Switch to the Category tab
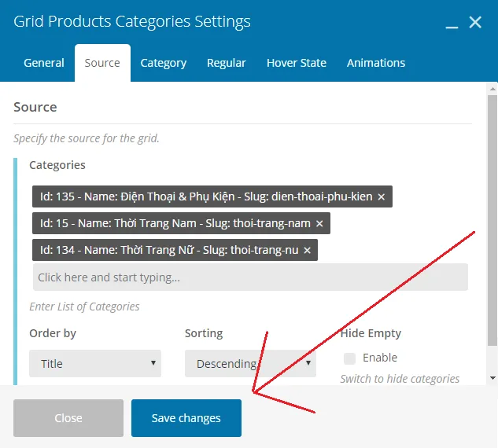Viewport: 498px width, 448px height. [x=164, y=63]
